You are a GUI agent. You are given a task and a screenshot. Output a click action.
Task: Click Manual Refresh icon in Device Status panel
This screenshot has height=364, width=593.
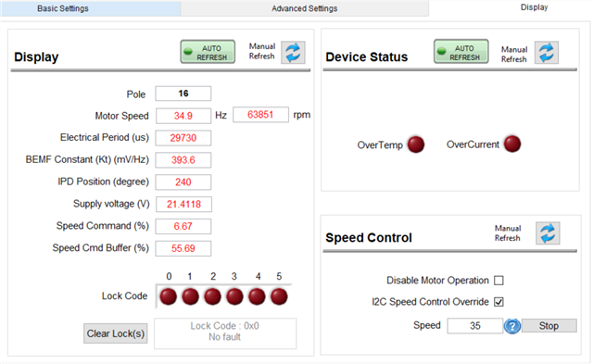pyautogui.click(x=547, y=53)
